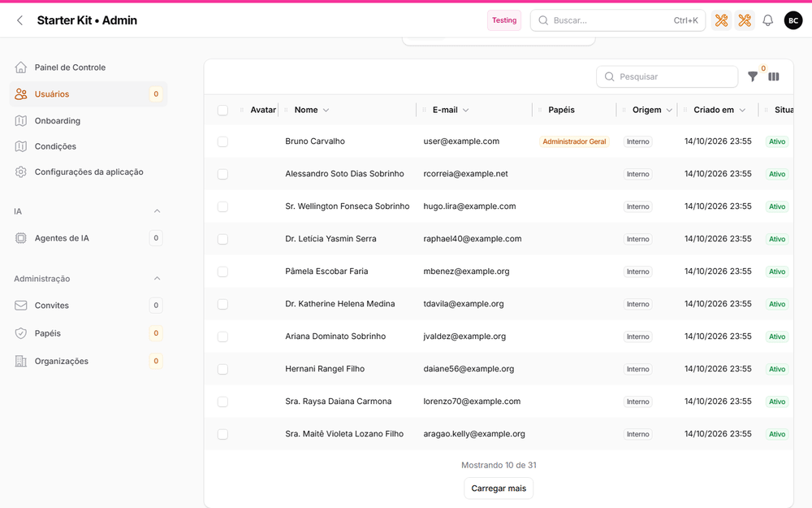
Task: Open the notifications bell
Action: click(x=768, y=20)
